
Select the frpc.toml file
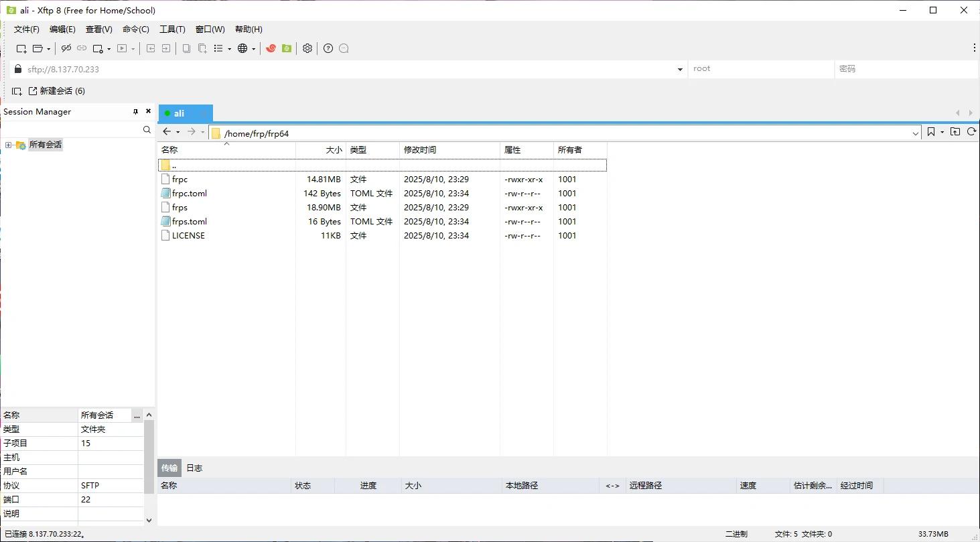coord(190,194)
